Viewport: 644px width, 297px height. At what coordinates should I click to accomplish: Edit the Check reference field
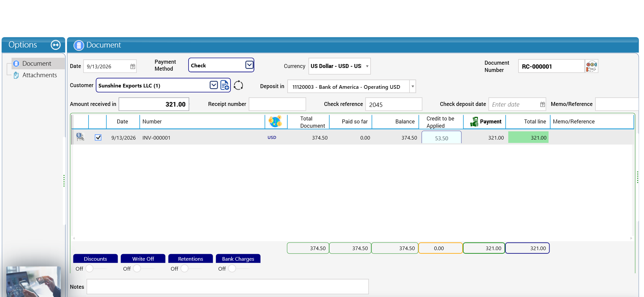tap(394, 104)
